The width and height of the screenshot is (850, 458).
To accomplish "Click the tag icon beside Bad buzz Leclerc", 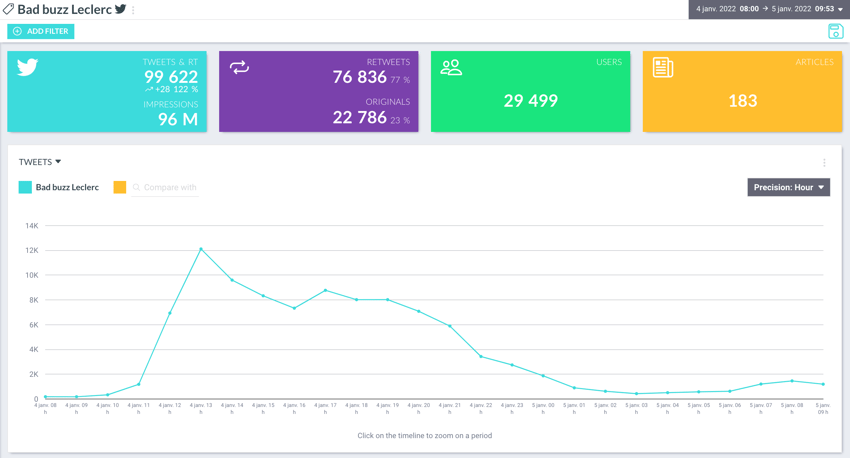I will tap(8, 9).
